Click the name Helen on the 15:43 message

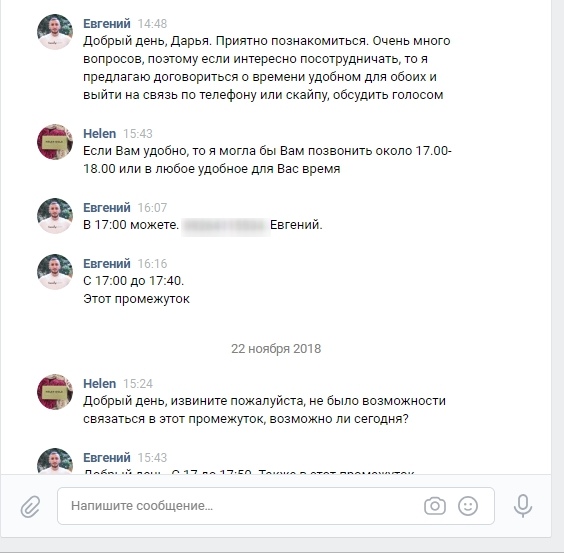click(x=100, y=134)
